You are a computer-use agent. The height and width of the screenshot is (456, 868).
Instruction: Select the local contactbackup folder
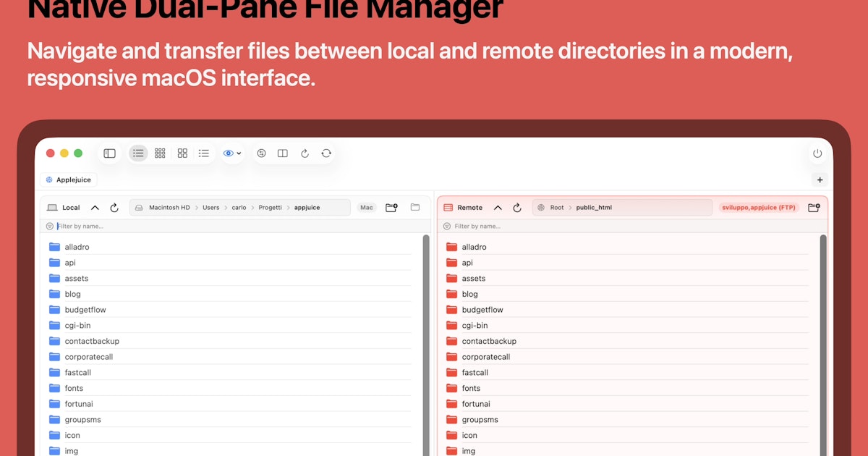pos(230,341)
